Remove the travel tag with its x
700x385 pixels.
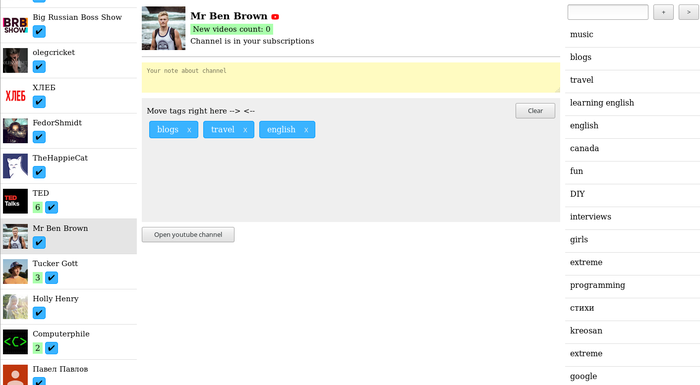coord(245,130)
